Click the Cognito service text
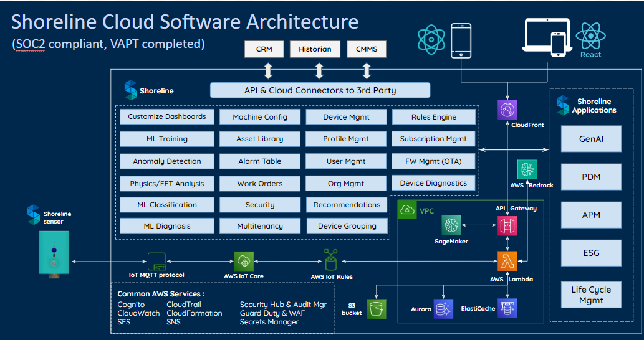 [x=131, y=305]
